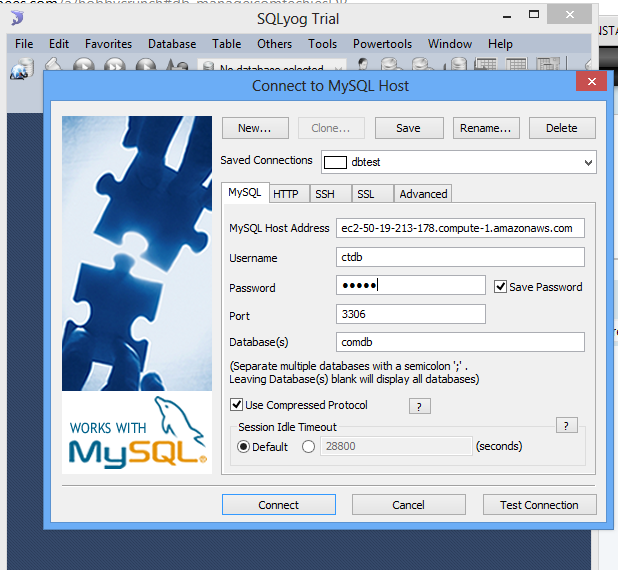
Task: Open the File menu
Action: tap(24, 44)
